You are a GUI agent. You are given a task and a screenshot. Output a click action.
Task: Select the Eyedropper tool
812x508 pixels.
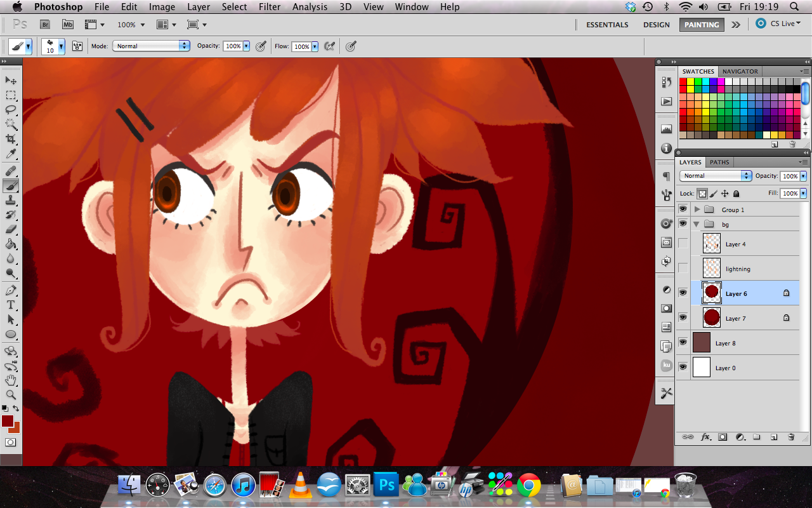[x=11, y=154]
